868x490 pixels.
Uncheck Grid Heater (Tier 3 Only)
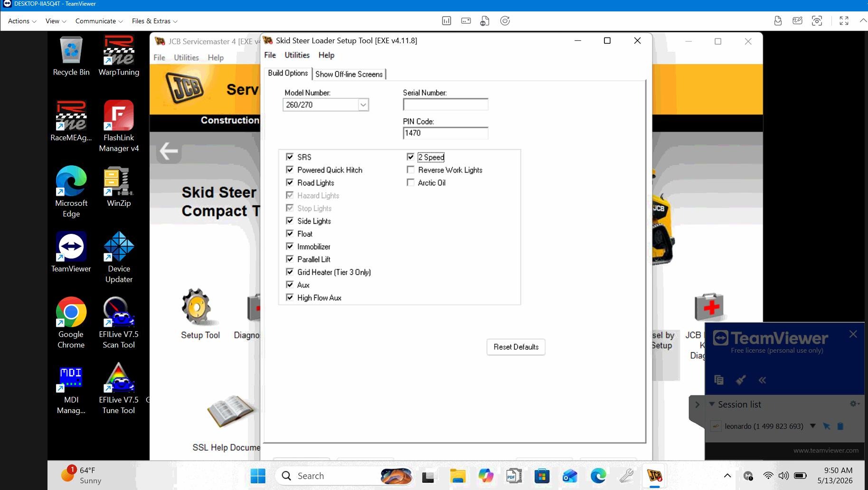pyautogui.click(x=290, y=272)
